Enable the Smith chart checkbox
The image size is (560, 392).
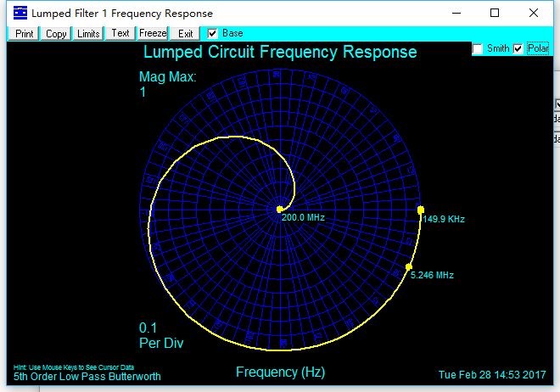pyautogui.click(x=478, y=48)
